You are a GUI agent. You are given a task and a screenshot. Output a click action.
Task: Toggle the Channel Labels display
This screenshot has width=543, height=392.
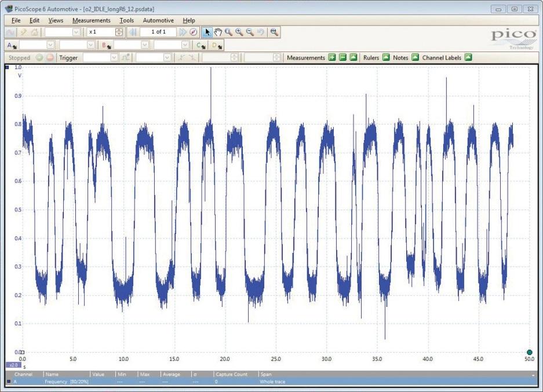point(468,57)
